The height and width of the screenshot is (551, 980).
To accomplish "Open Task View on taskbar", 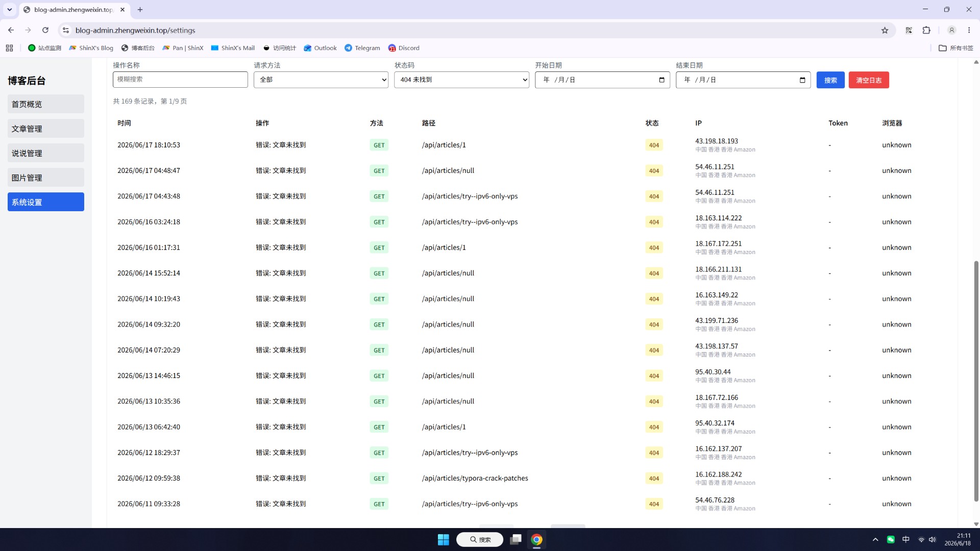I will [516, 539].
